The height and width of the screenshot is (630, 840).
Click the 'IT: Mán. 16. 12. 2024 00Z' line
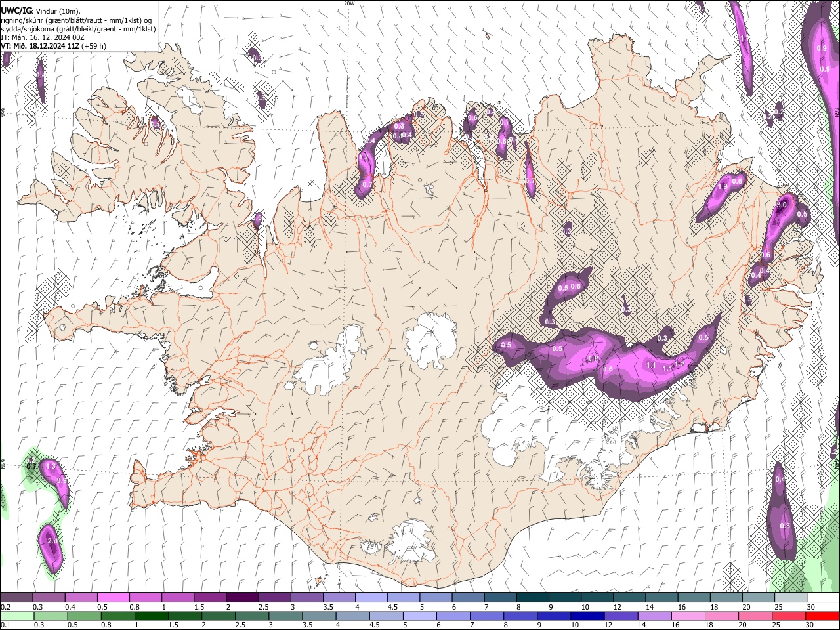43,37
